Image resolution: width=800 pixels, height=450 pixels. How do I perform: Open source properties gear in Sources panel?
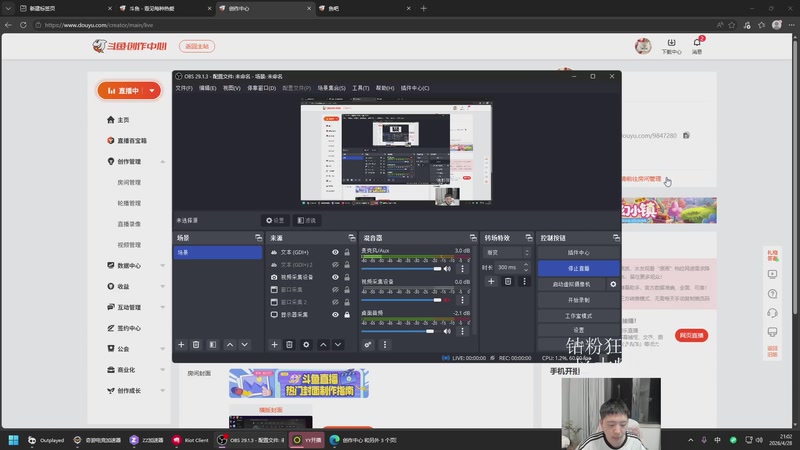[x=306, y=345]
